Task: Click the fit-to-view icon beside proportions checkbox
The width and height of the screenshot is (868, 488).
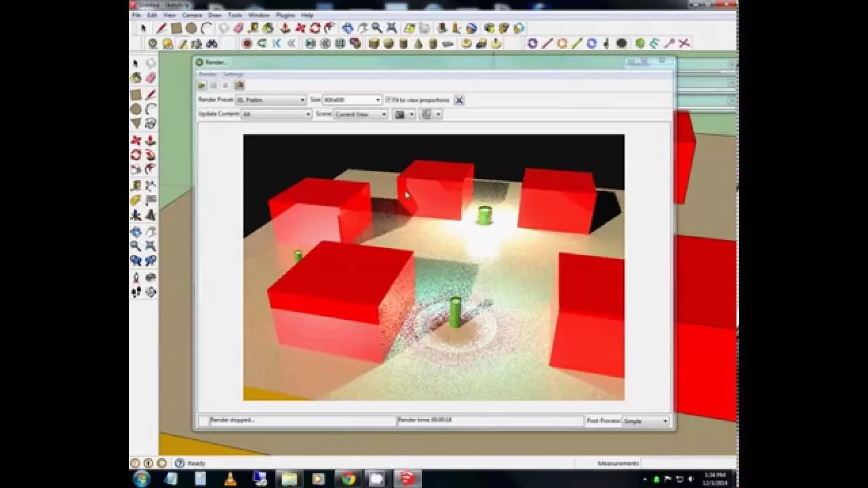Action: point(459,100)
